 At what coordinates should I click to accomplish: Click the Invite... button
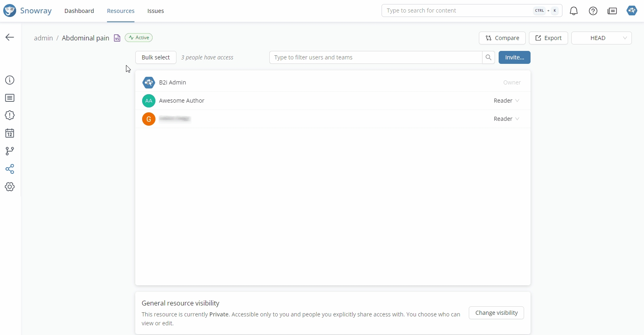click(514, 57)
